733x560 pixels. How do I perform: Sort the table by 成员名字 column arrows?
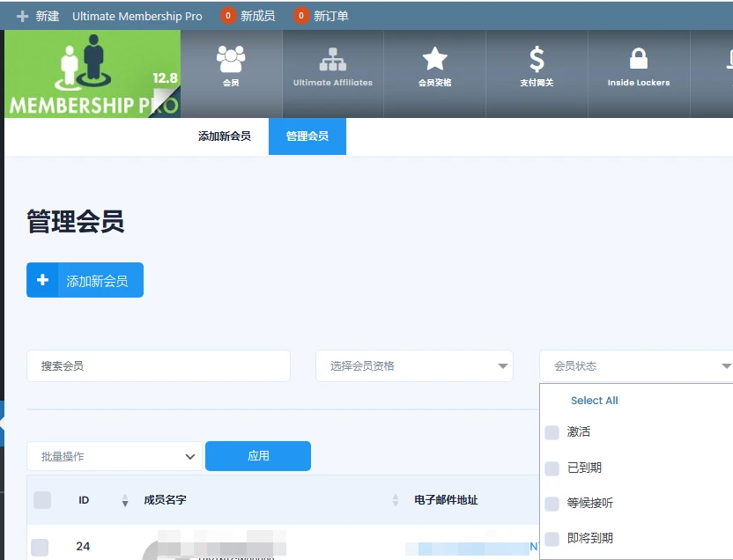394,499
